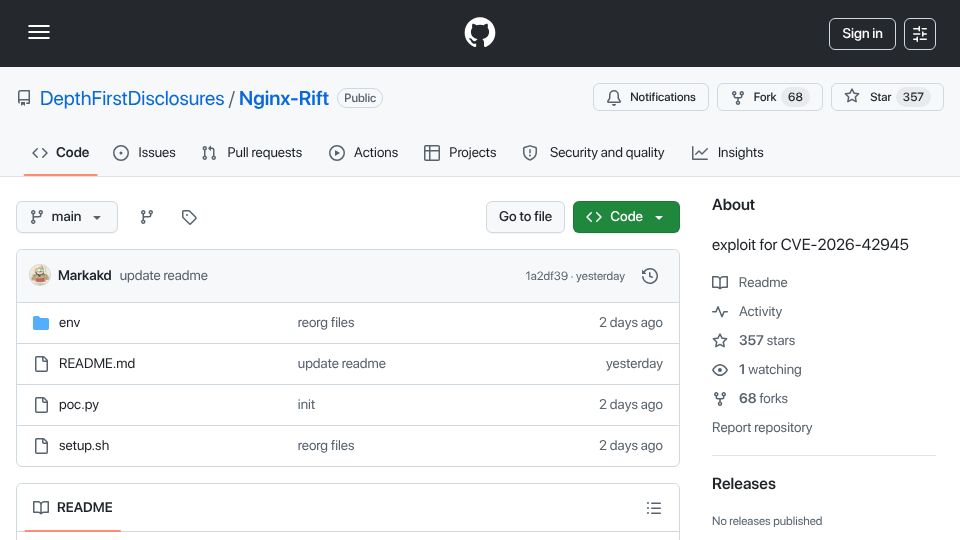Expand the green Code dropdown

tap(626, 217)
